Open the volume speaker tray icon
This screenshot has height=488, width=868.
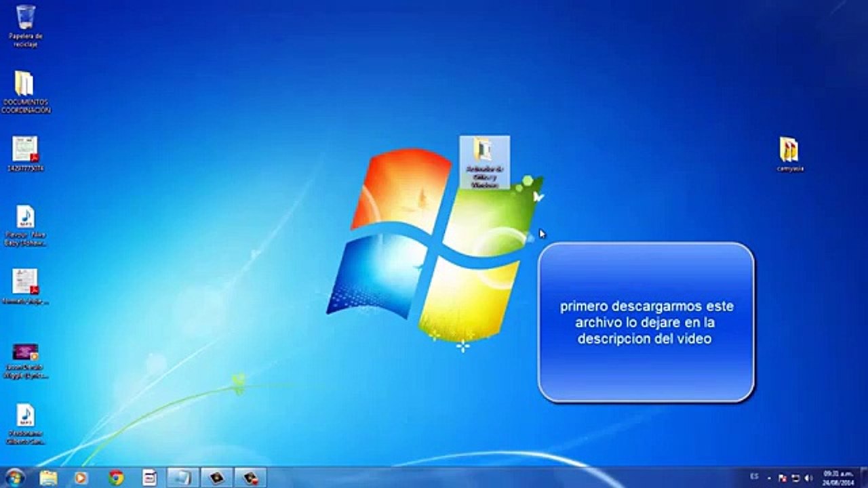click(808, 478)
